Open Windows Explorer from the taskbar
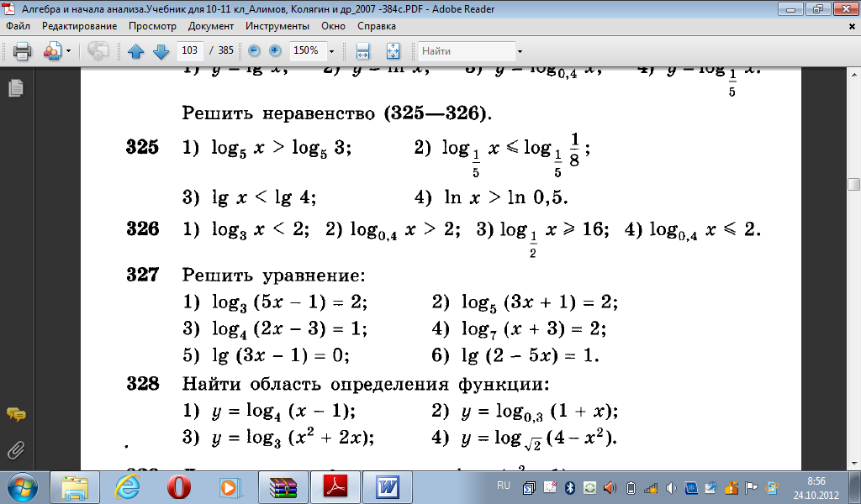 [x=75, y=487]
